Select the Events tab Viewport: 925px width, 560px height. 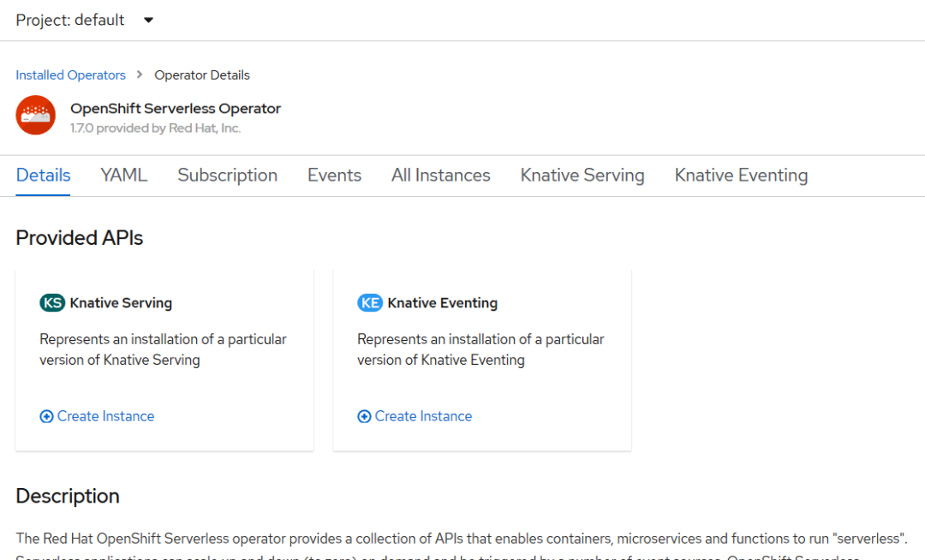pos(335,175)
